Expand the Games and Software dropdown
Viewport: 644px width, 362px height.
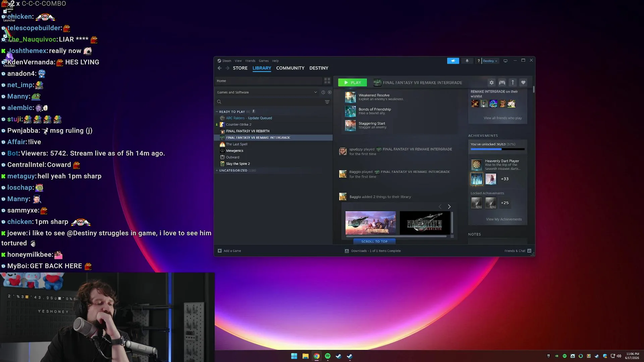pyautogui.click(x=267, y=92)
